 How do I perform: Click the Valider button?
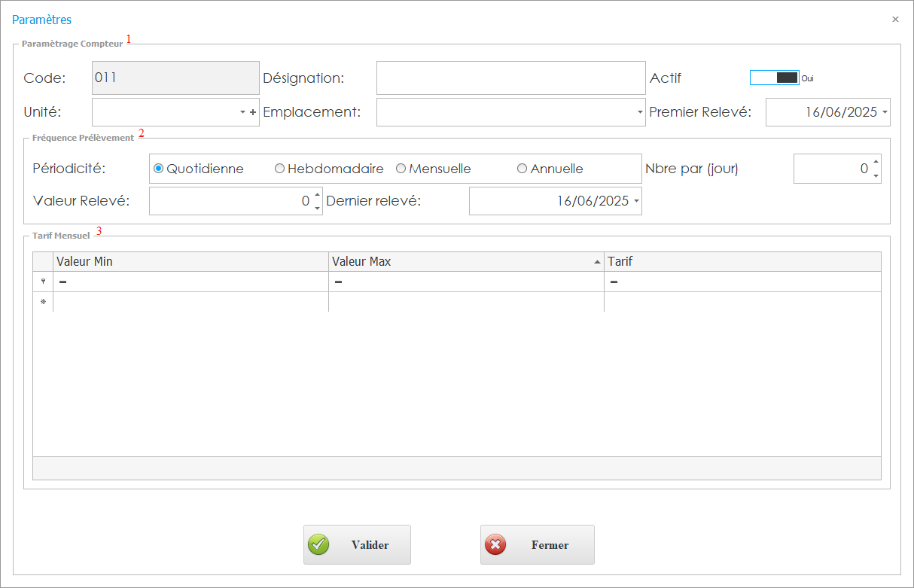click(357, 544)
